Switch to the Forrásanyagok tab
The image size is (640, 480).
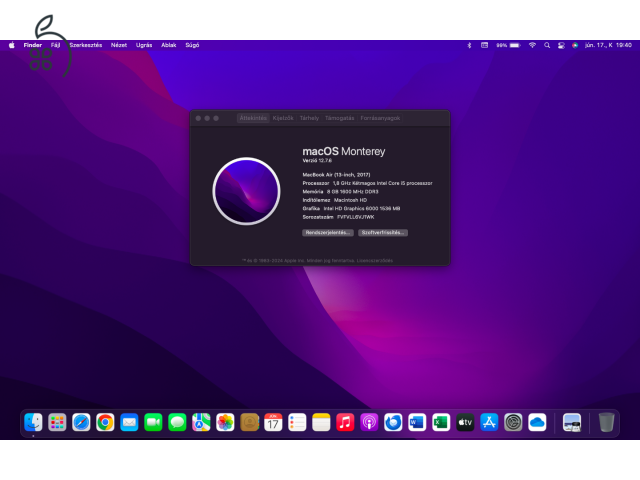[x=380, y=118]
